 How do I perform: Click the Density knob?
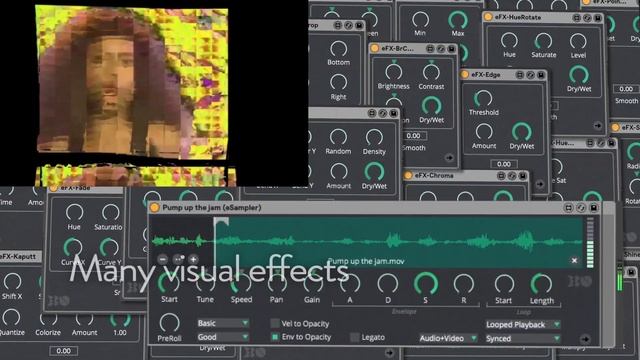374,137
